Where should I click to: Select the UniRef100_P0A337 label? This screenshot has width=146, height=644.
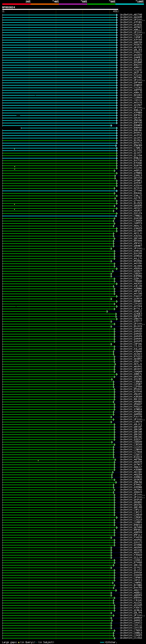pyautogui.click(x=131, y=296)
